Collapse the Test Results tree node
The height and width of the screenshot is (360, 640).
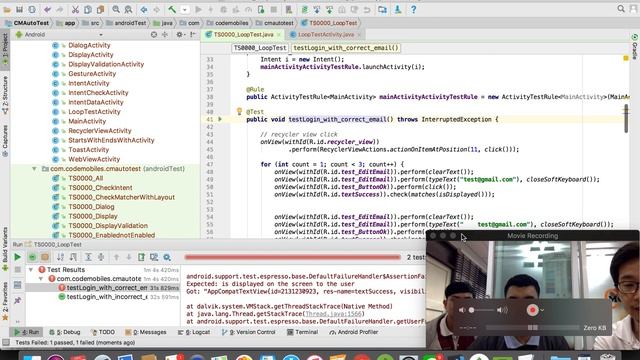(x=31, y=270)
